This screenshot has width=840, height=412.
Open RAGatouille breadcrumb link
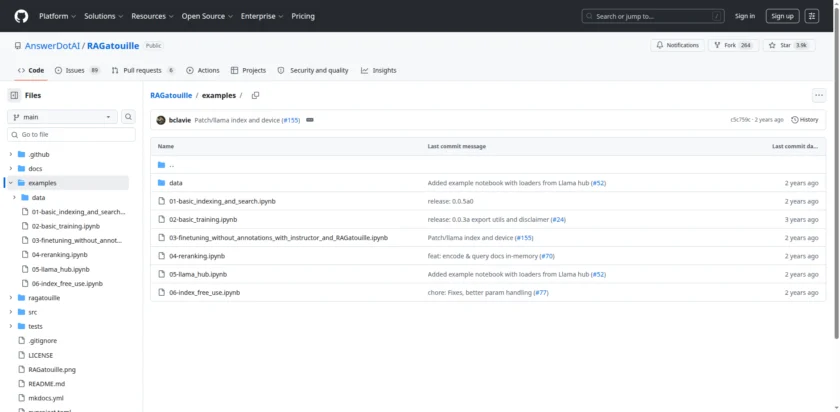[171, 95]
